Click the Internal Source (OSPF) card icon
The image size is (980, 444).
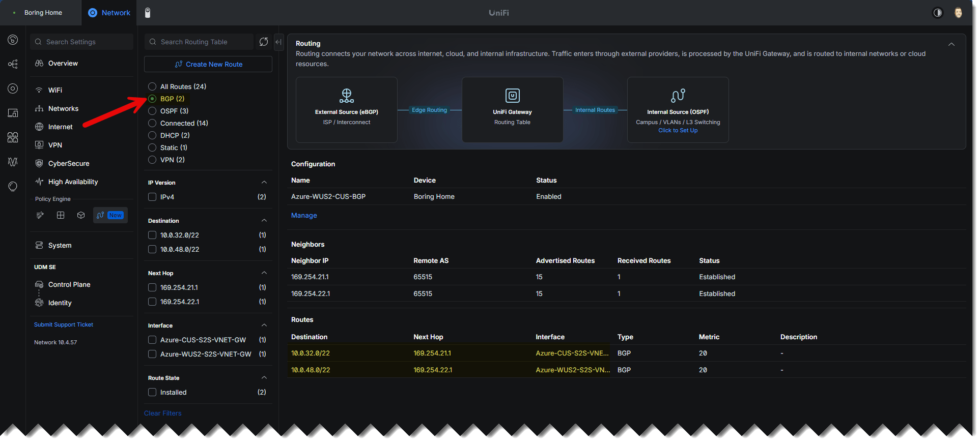pyautogui.click(x=678, y=96)
